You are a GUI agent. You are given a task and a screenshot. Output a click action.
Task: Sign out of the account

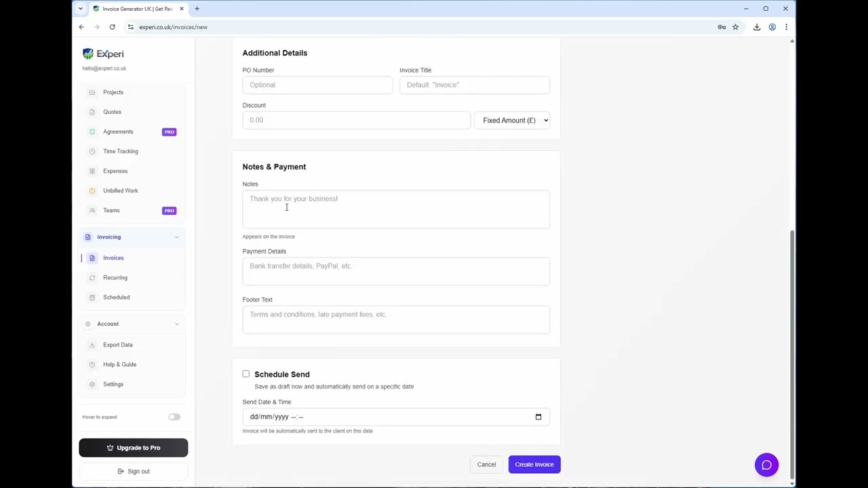pyautogui.click(x=133, y=471)
